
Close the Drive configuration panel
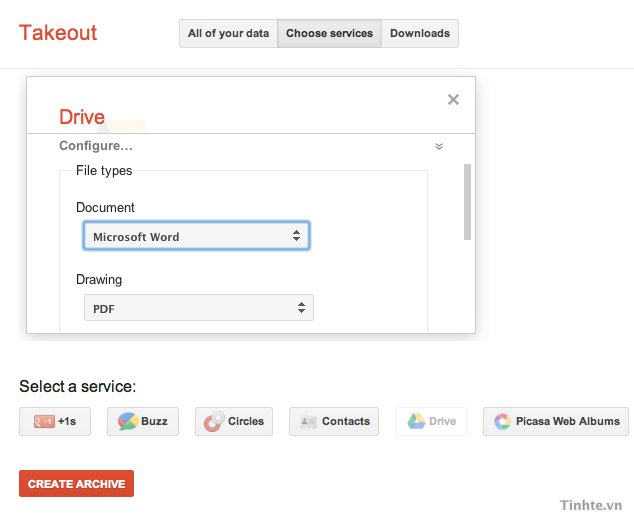453,99
